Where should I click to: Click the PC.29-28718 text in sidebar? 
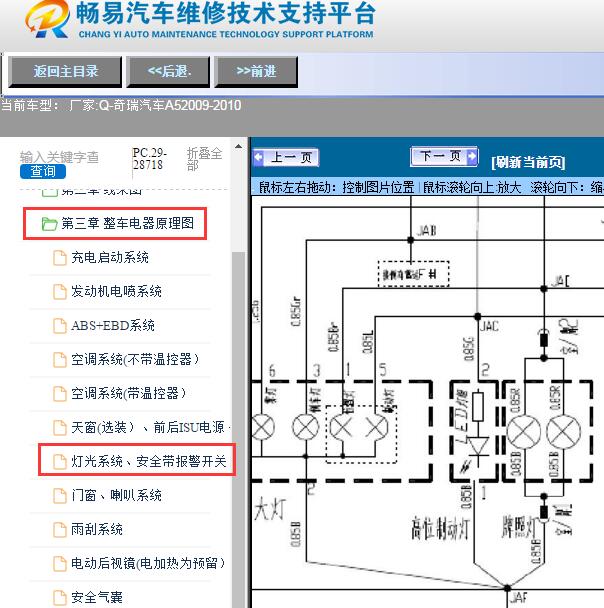point(150,159)
